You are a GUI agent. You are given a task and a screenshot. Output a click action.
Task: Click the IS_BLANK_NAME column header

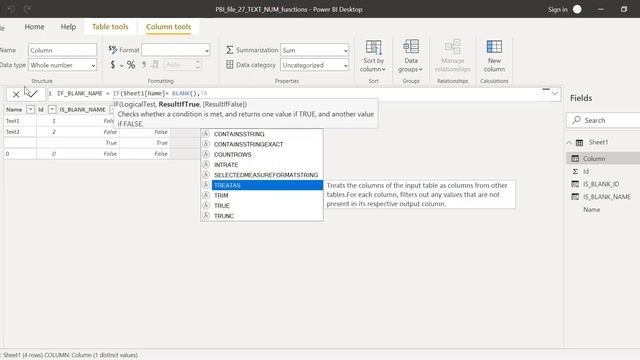pos(82,109)
